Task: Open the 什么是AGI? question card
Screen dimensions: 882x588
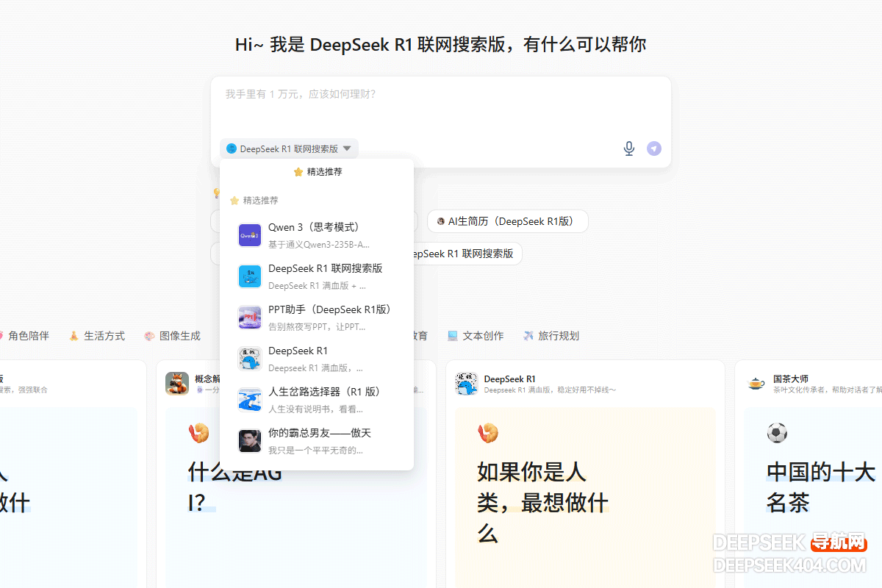Action: 295,498
